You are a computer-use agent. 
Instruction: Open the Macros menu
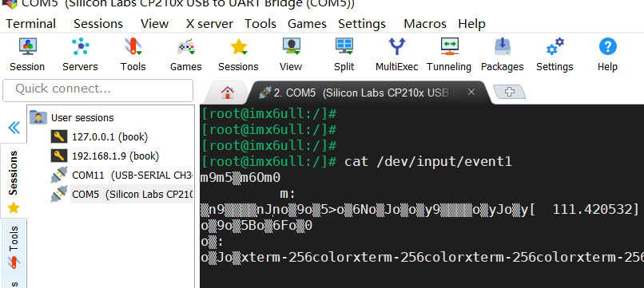425,24
